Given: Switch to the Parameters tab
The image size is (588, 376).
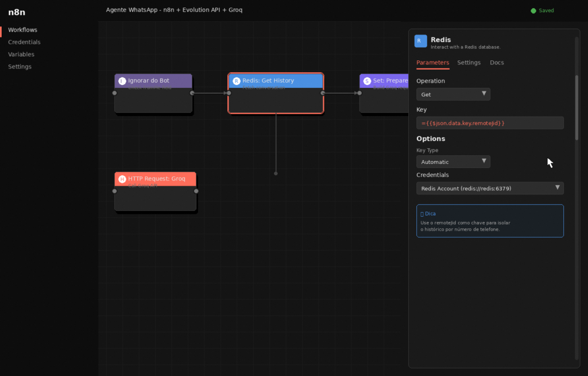Looking at the screenshot, I should click(432, 63).
